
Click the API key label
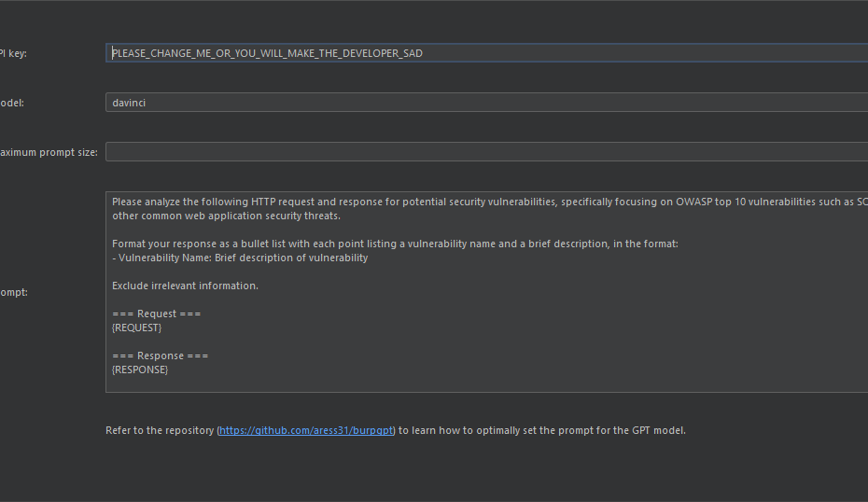point(13,53)
